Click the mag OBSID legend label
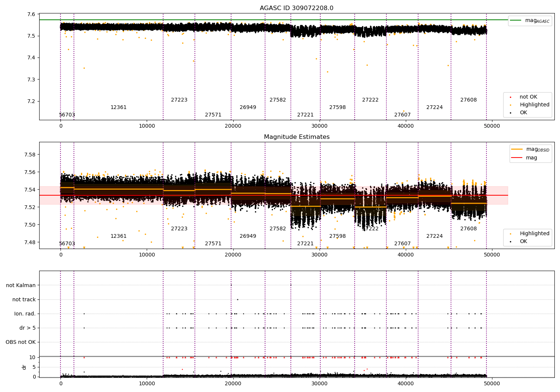The image size is (560, 392). 538,149
